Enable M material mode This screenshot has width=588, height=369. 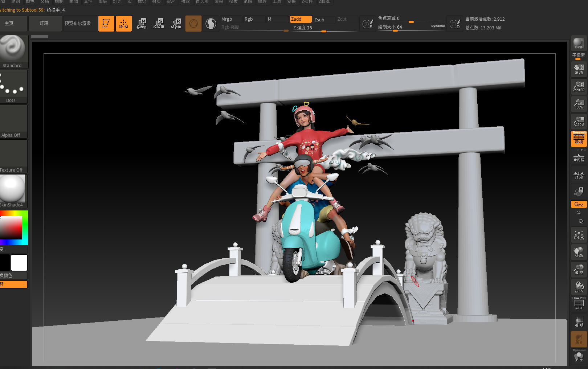click(x=277, y=19)
